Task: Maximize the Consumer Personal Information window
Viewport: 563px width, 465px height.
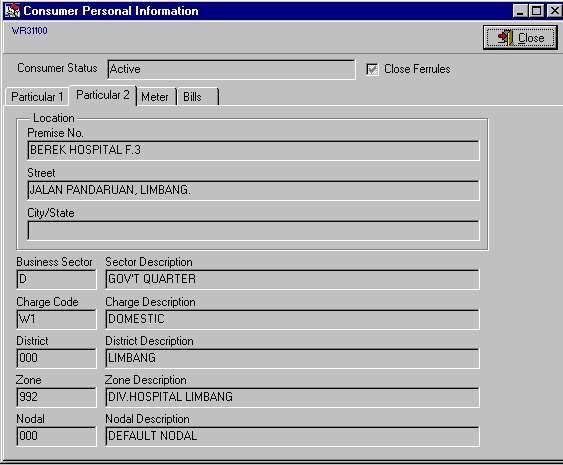Action: pos(536,11)
